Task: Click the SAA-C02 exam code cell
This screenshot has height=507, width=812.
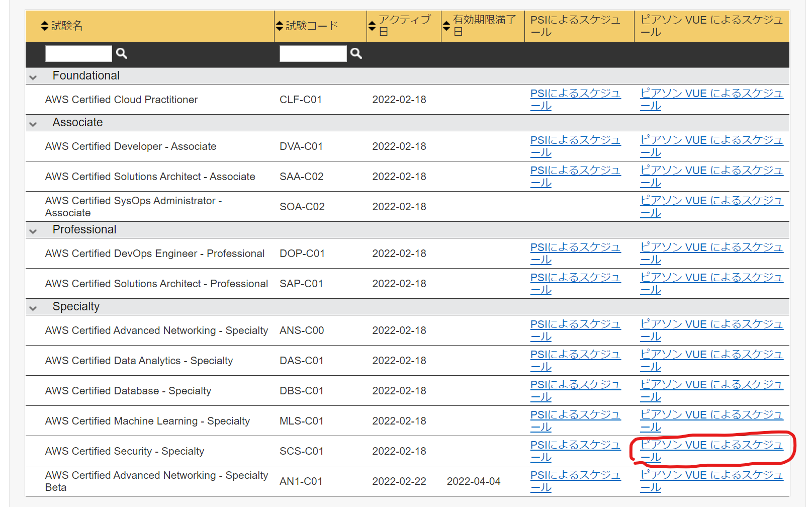Action: click(302, 177)
